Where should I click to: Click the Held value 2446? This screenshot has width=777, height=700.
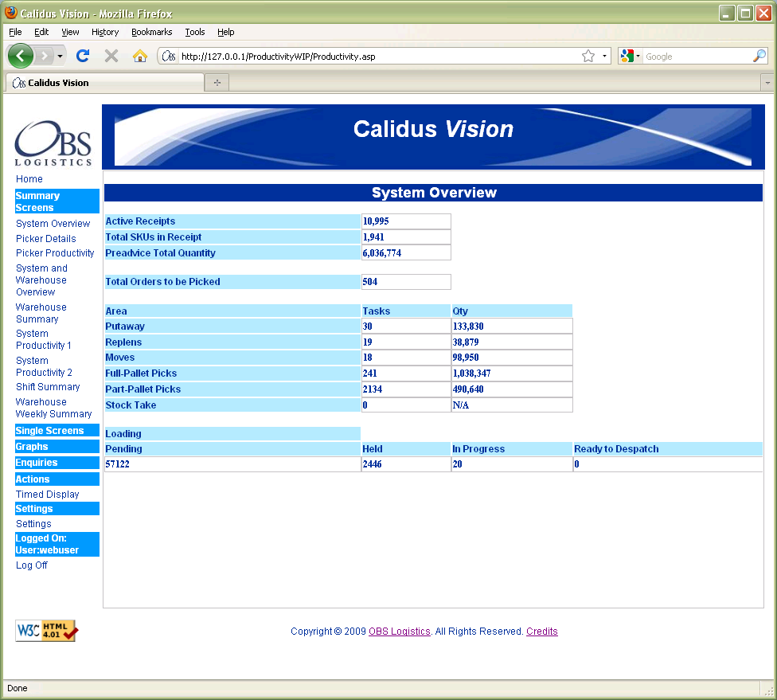[406, 464]
